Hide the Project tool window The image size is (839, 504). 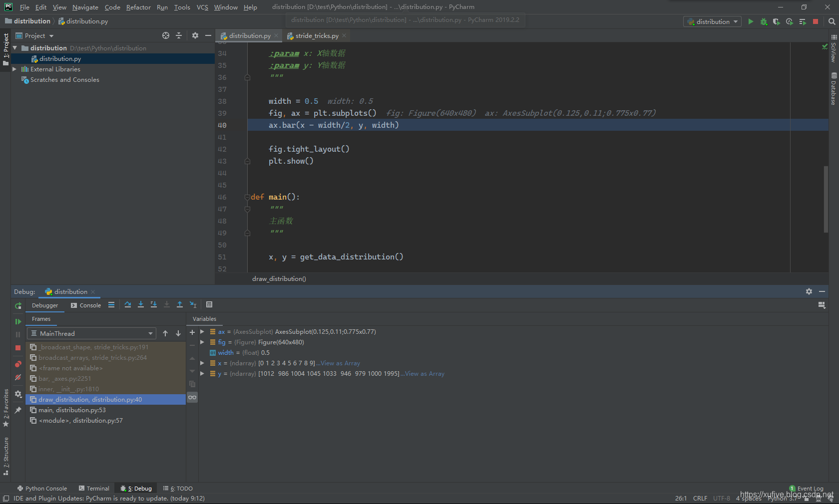[x=208, y=35]
